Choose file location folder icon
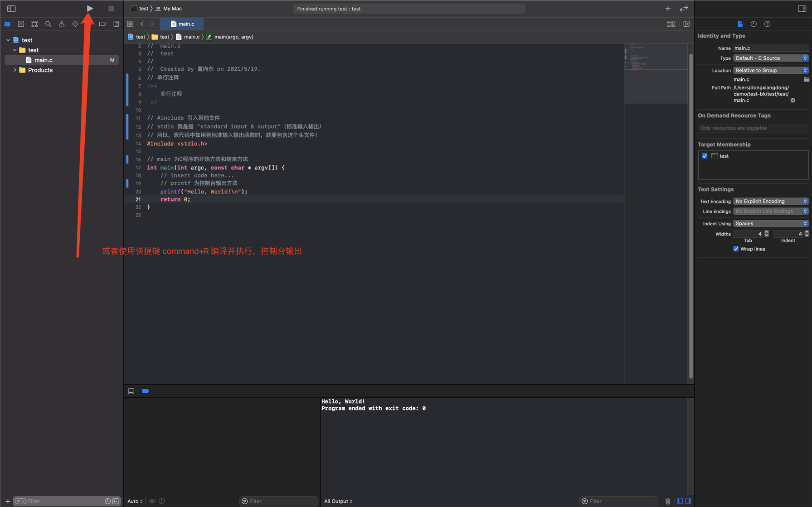Image resolution: width=812 pixels, height=507 pixels. coord(806,79)
